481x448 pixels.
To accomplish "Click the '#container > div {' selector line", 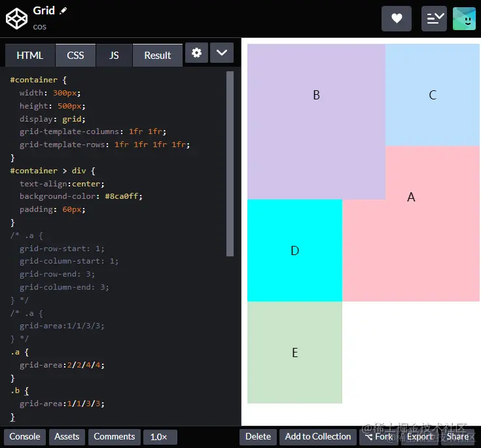I will (x=52, y=171).
